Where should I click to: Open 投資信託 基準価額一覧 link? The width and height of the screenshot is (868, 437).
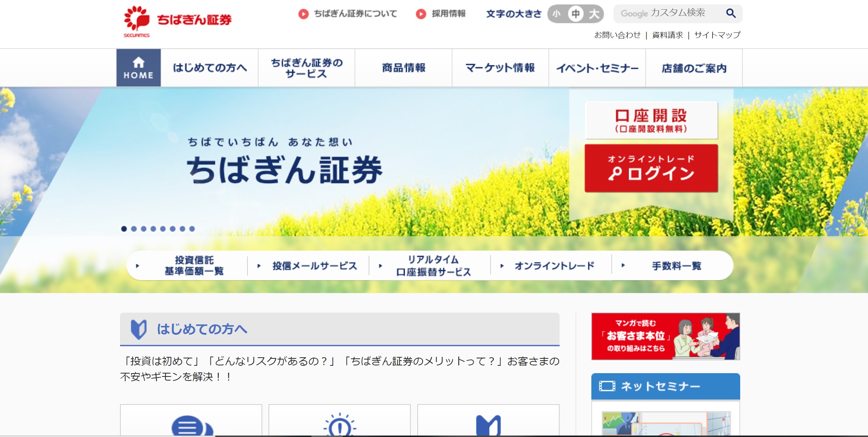194,266
